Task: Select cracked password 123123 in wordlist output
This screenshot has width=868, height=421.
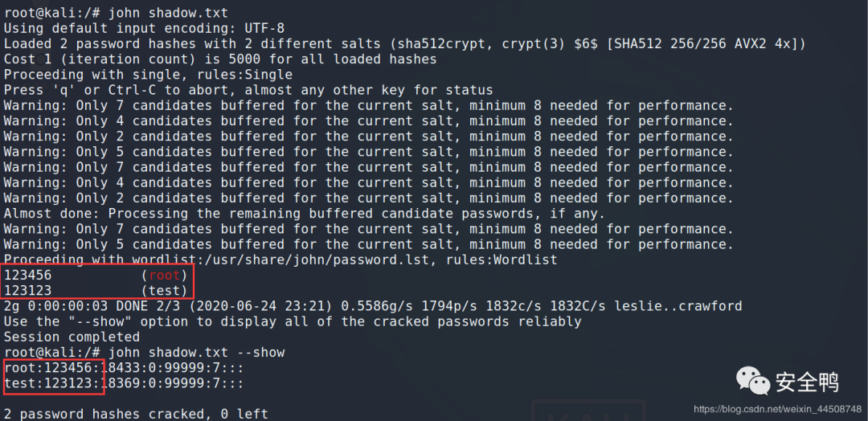Action: point(27,290)
